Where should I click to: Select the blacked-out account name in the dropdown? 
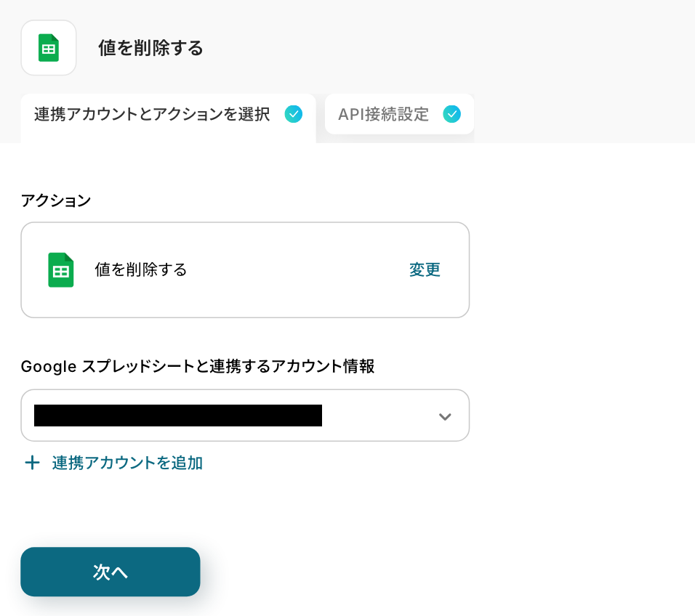pyautogui.click(x=178, y=416)
